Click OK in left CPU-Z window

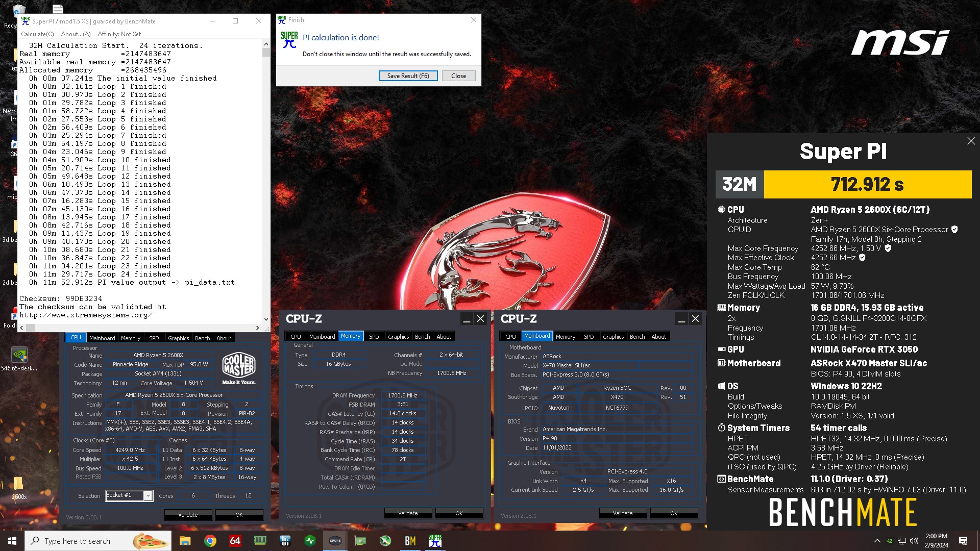(239, 515)
